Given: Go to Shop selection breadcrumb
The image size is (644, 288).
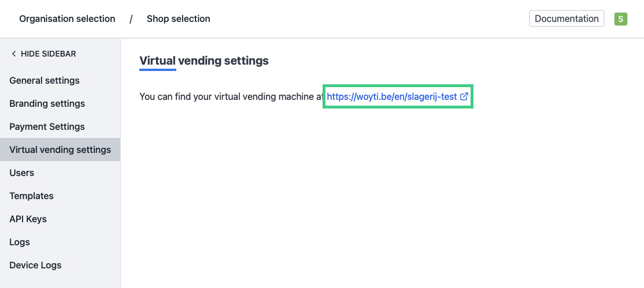Looking at the screenshot, I should [x=178, y=19].
